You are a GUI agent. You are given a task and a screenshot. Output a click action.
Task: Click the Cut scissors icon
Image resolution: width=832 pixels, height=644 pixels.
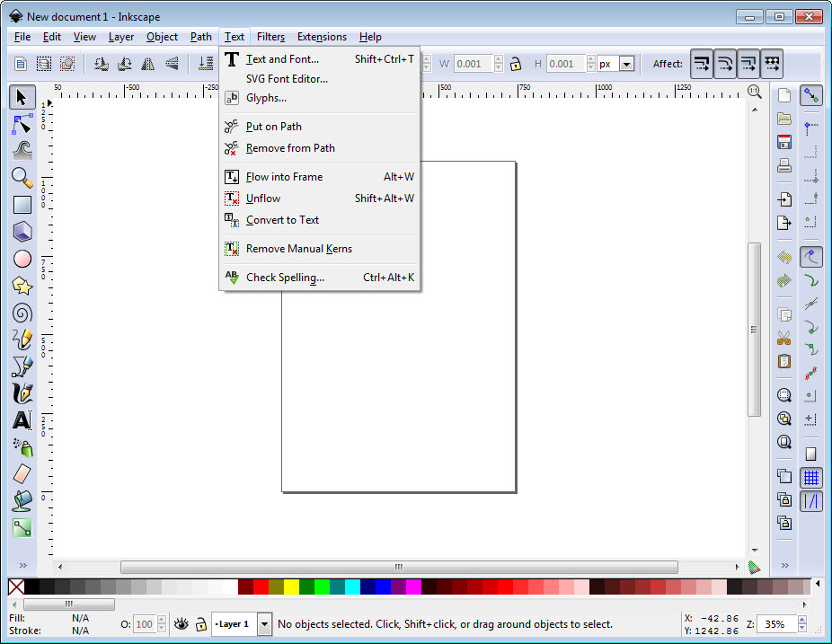coord(784,338)
